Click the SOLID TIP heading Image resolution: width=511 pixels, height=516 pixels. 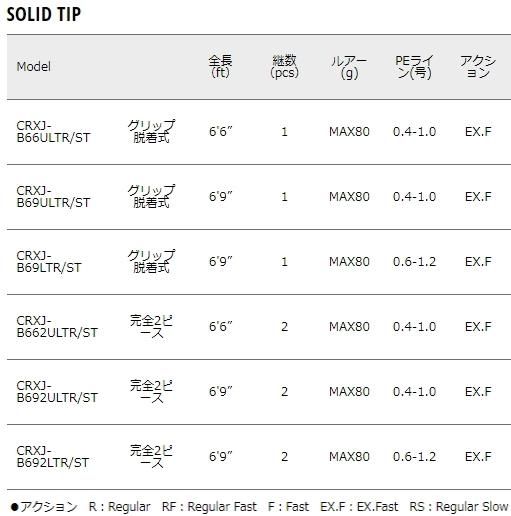[44, 14]
